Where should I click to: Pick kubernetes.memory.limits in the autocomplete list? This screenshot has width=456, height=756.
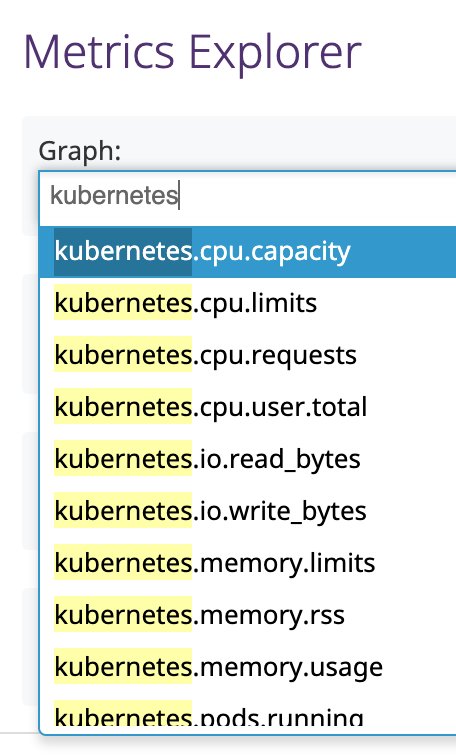(248, 563)
